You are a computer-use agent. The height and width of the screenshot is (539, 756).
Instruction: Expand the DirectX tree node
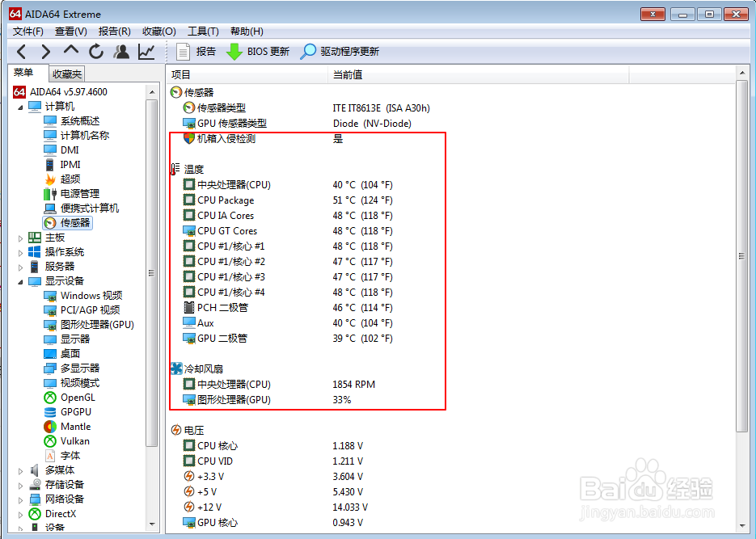[20, 514]
